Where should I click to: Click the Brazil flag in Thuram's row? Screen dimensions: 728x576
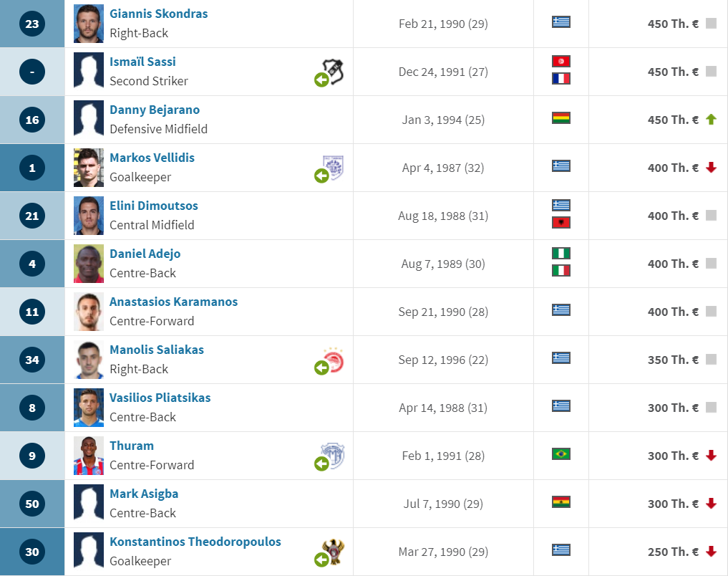(561, 453)
